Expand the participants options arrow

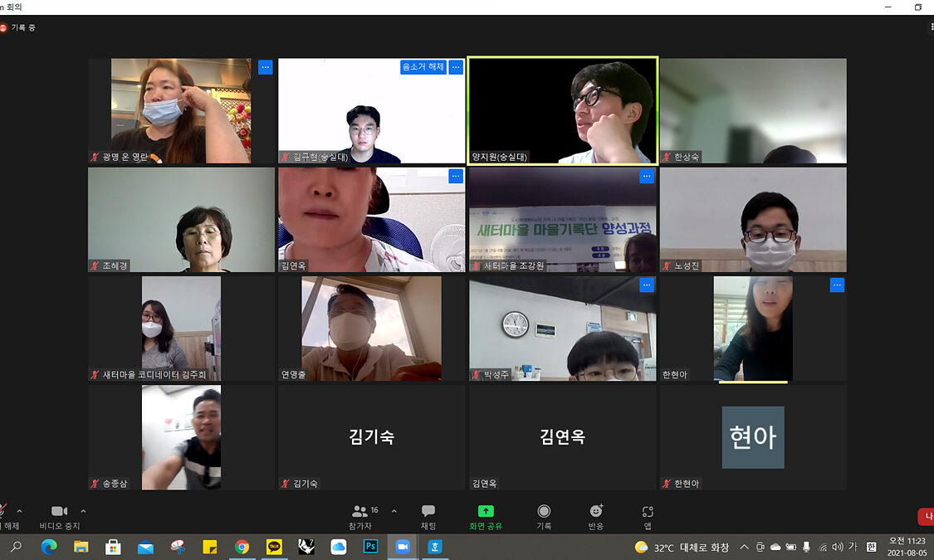pyautogui.click(x=394, y=511)
